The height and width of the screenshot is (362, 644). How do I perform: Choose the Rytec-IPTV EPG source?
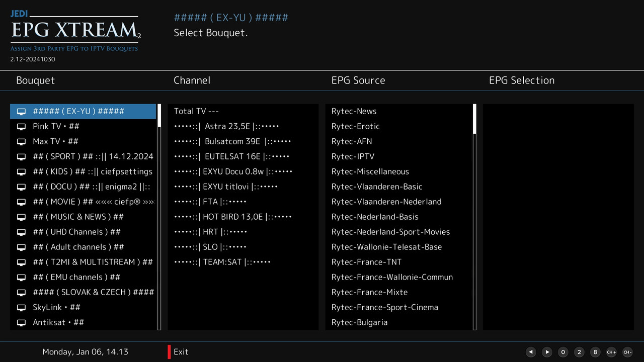coord(398,156)
